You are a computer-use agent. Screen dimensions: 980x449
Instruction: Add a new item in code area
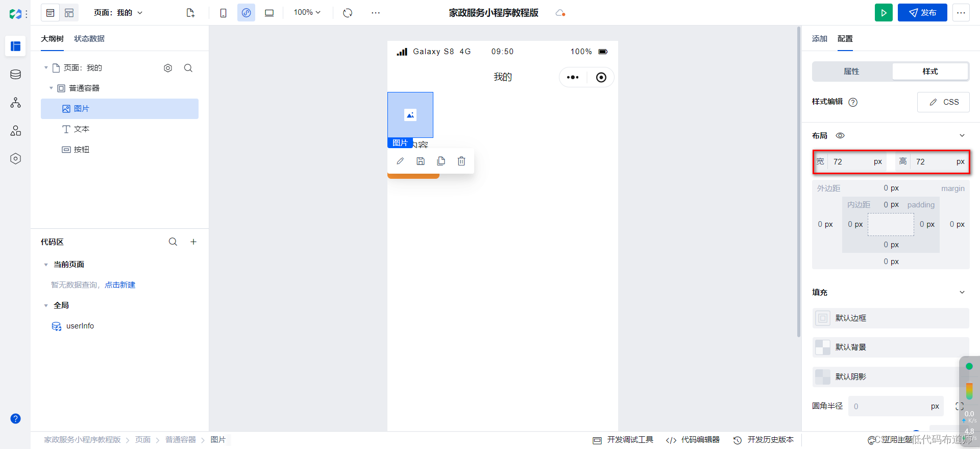tap(193, 242)
